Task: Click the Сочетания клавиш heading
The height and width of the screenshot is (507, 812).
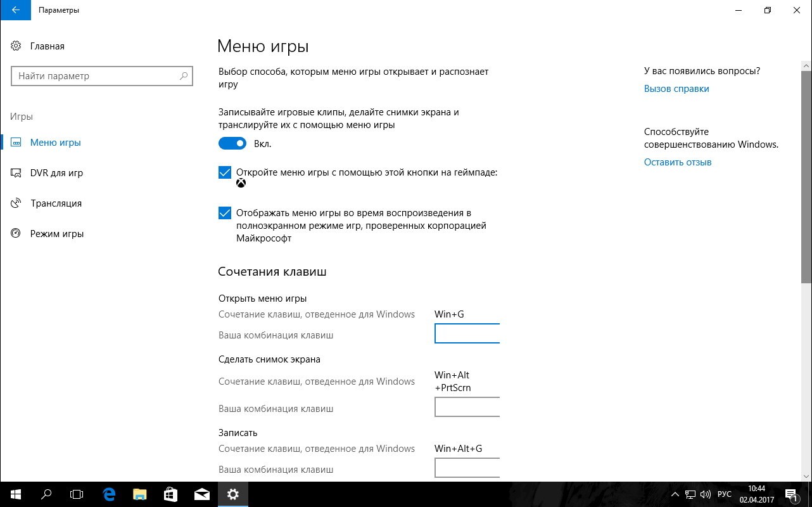Action: point(272,272)
